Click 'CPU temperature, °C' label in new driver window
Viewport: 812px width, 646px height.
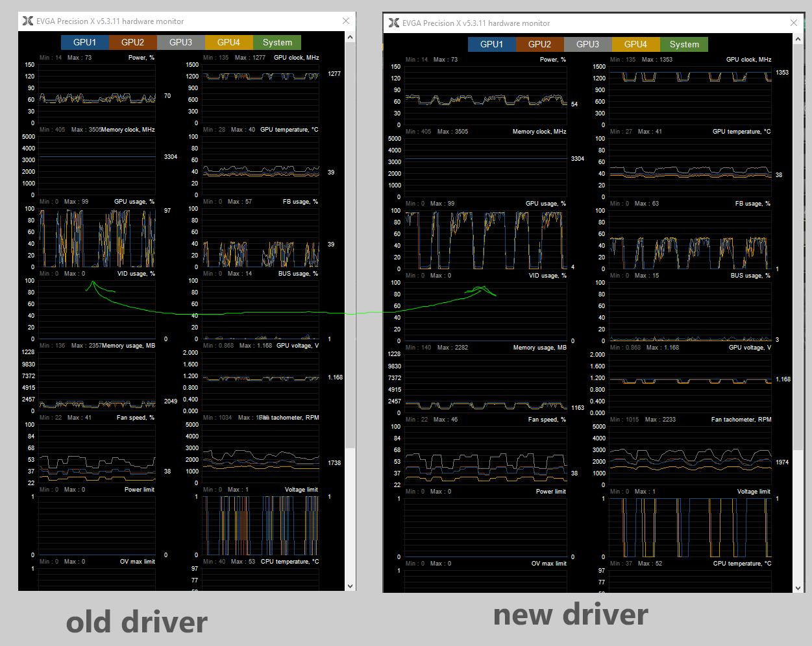pos(743,564)
